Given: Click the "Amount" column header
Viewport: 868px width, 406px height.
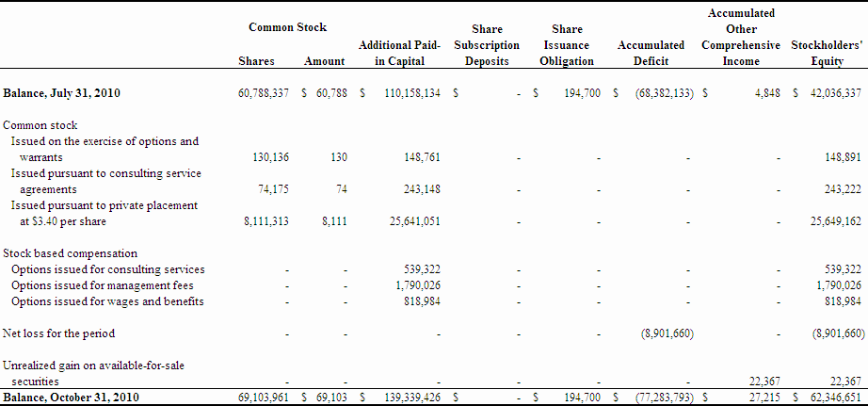Looking at the screenshot, I should 325,61.
